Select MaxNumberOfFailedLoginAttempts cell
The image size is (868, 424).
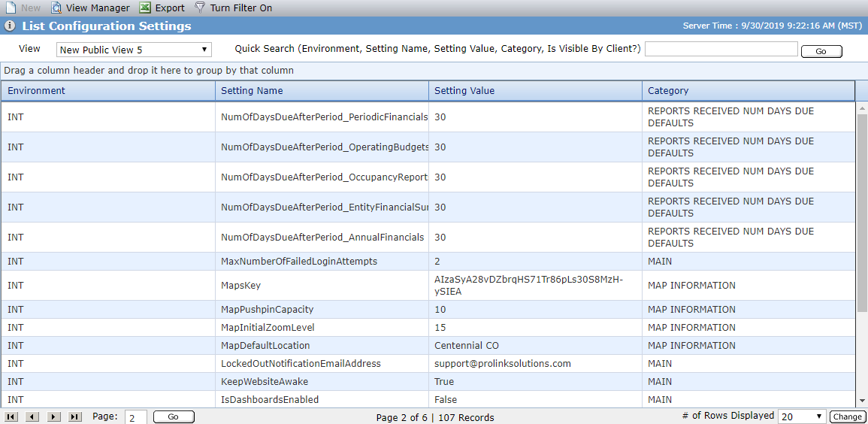pyautogui.click(x=322, y=262)
